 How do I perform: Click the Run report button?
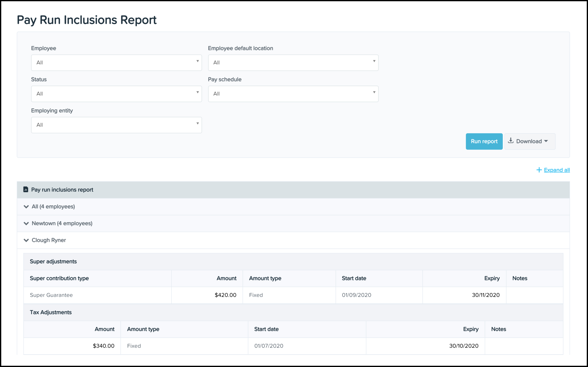pos(484,141)
